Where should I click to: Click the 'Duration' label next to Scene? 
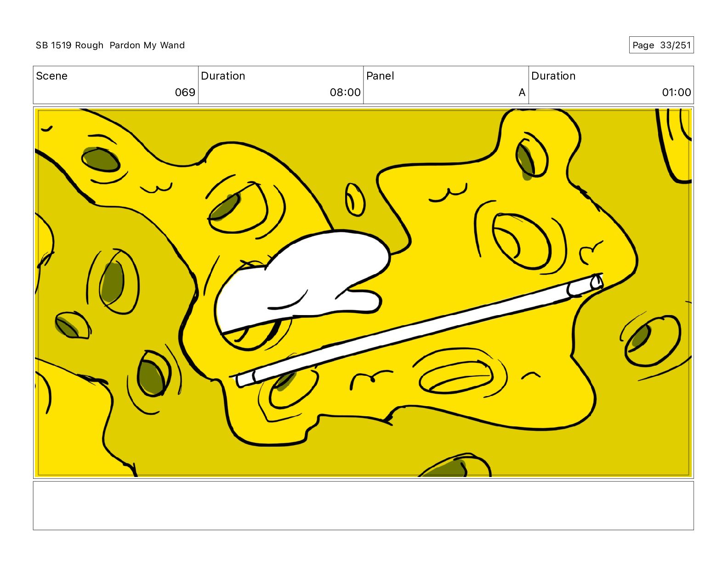(223, 76)
